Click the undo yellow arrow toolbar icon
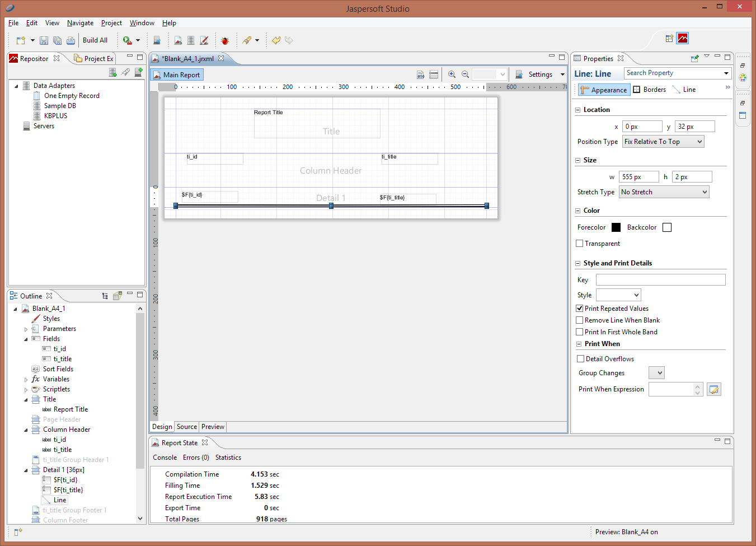This screenshot has height=546, width=756. pos(276,40)
